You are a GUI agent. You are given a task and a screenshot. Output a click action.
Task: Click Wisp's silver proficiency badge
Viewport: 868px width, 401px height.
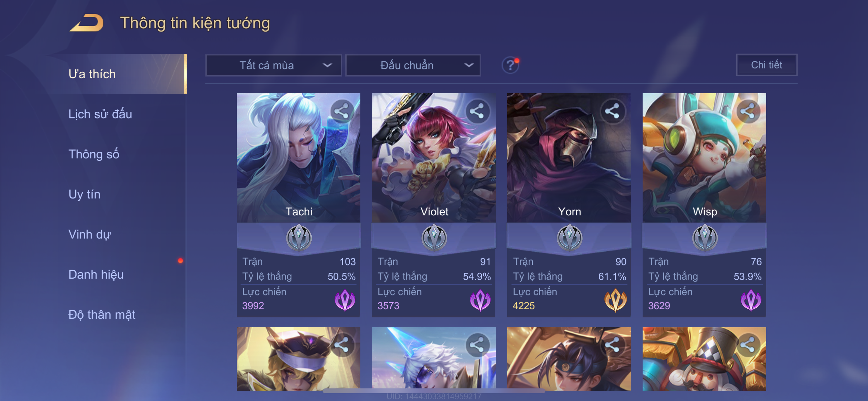pyautogui.click(x=705, y=238)
